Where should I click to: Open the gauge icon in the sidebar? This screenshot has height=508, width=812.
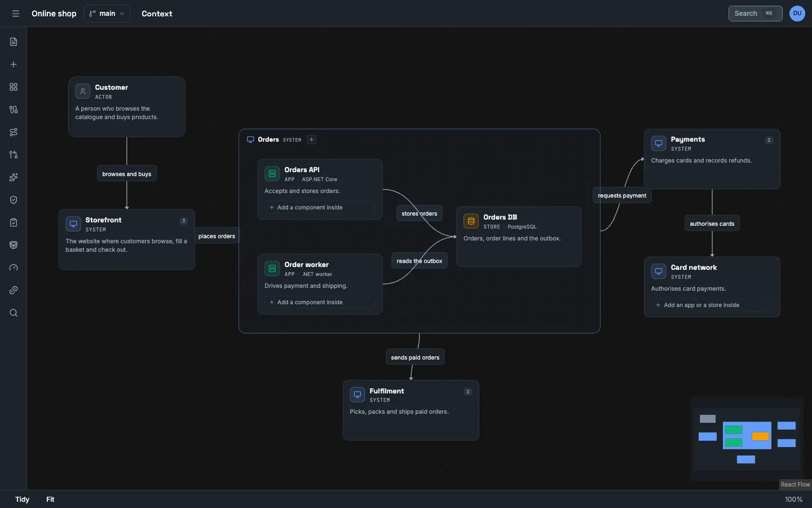(14, 268)
